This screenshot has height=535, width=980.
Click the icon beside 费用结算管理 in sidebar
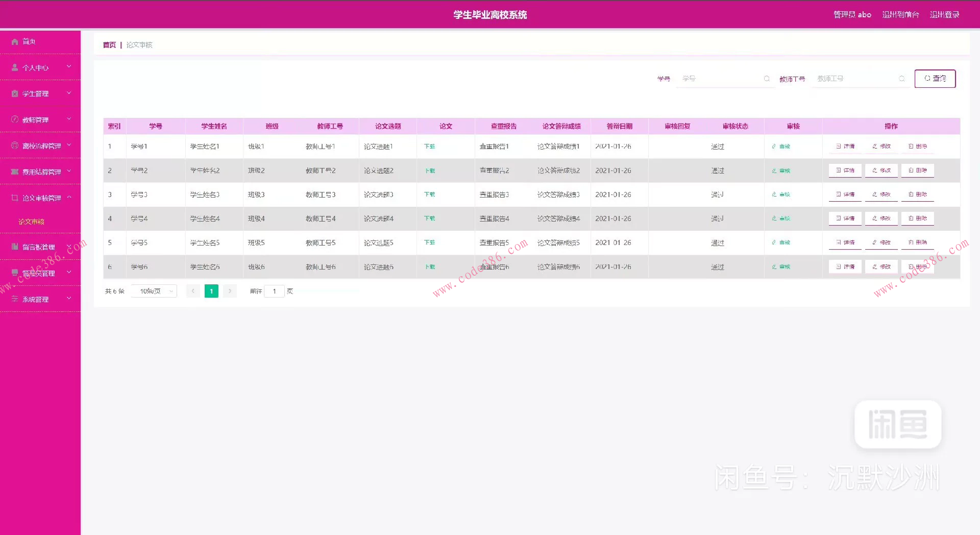pyautogui.click(x=15, y=172)
